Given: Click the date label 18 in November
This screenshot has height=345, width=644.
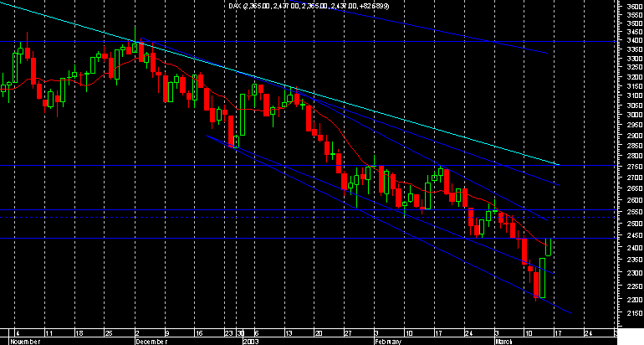Looking at the screenshot, I should (x=78, y=332).
